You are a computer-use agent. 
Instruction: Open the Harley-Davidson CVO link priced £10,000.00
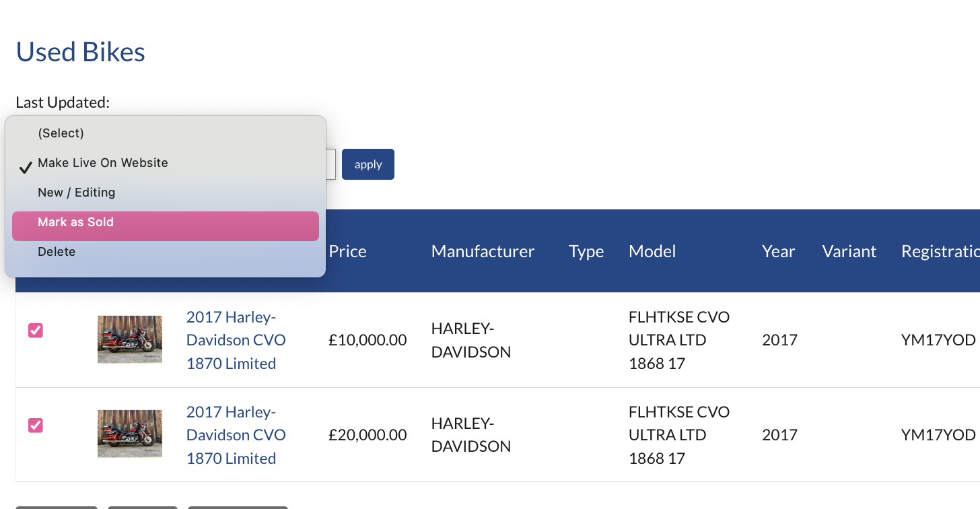236,340
